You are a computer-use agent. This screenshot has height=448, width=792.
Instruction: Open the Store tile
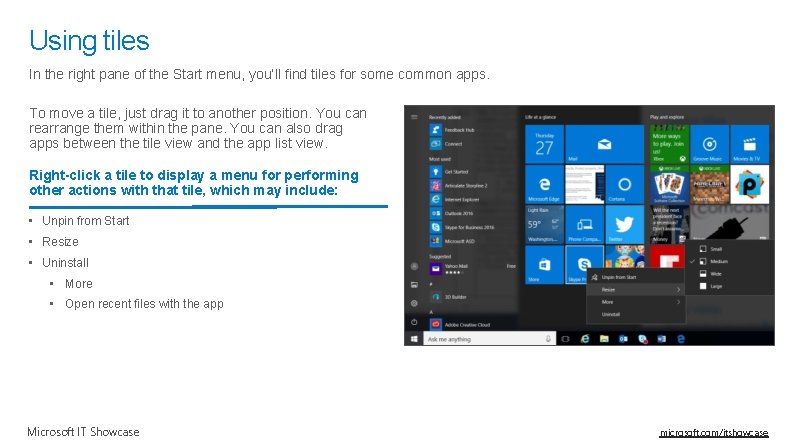[x=544, y=264]
